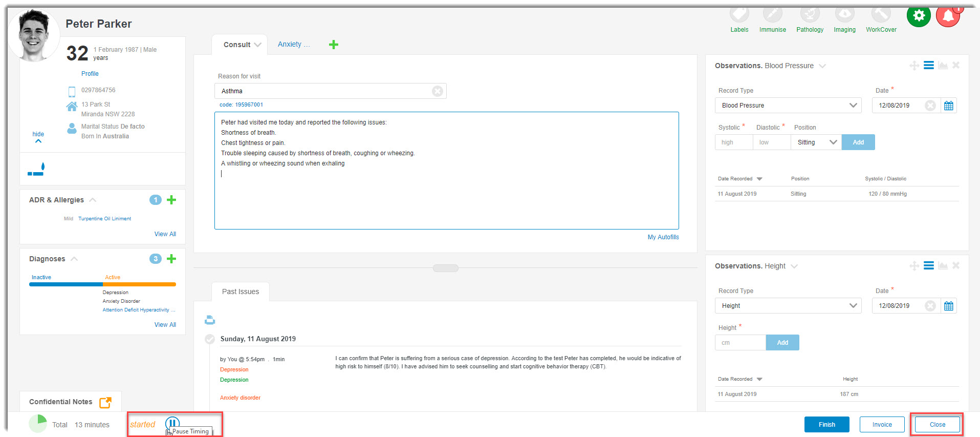
Task: Click the Height cm input field
Action: (x=741, y=343)
